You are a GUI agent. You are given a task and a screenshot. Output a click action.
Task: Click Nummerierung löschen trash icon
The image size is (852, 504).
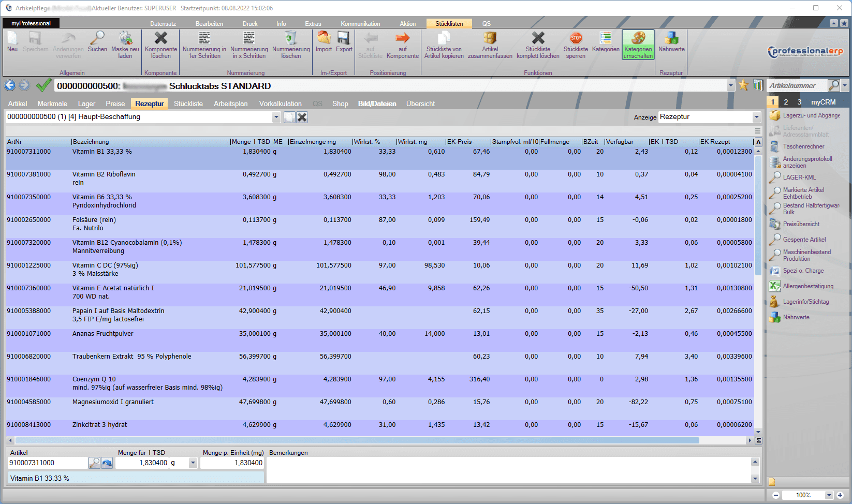[291, 38]
